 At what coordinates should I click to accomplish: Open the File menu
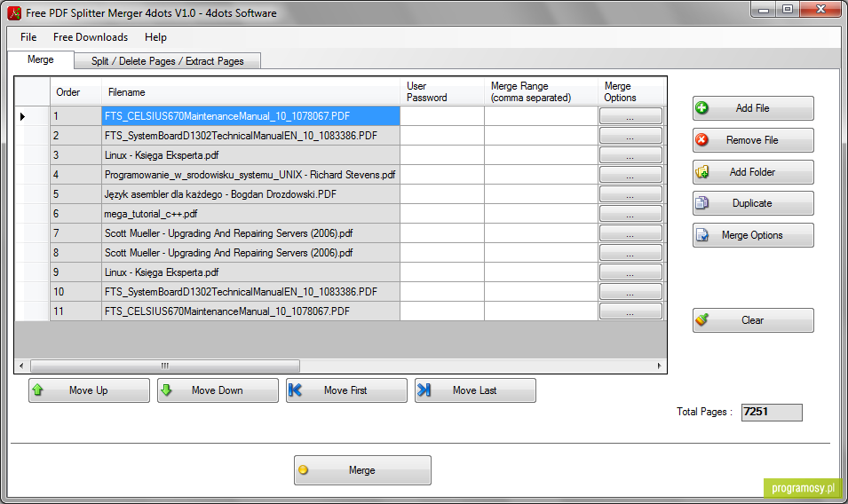[x=28, y=37]
